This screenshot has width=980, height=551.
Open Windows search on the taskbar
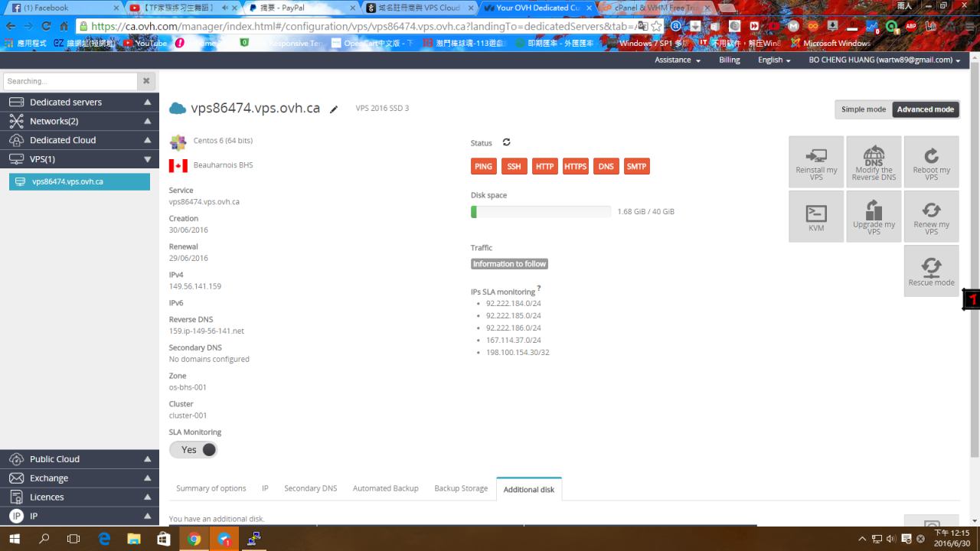pyautogui.click(x=44, y=539)
